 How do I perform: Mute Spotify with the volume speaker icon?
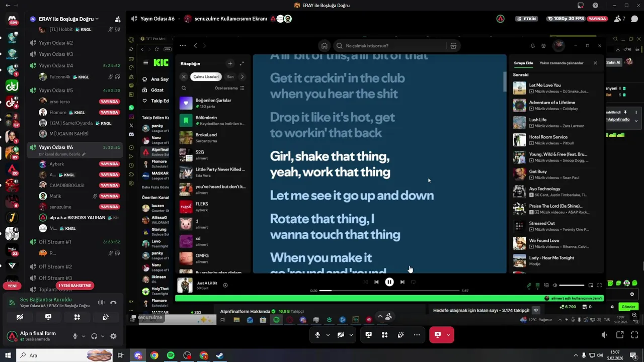(554, 286)
